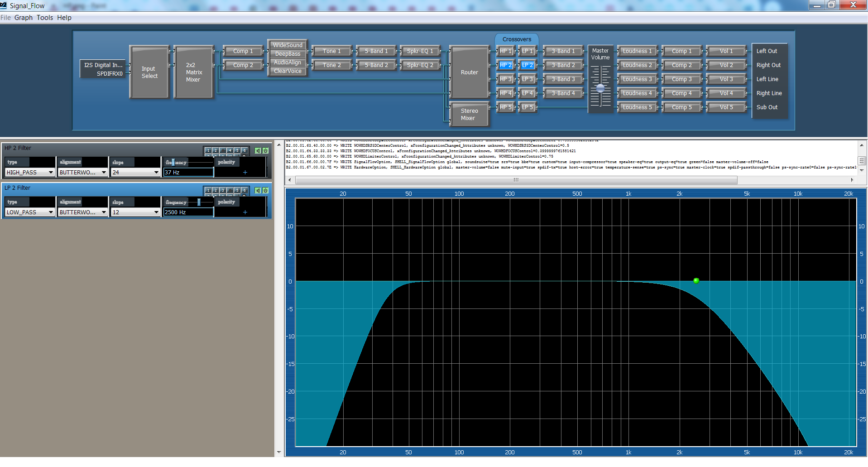This screenshot has width=868, height=467.
Task: Click the LP 2 Filter speaker mute icon
Action: point(258,191)
